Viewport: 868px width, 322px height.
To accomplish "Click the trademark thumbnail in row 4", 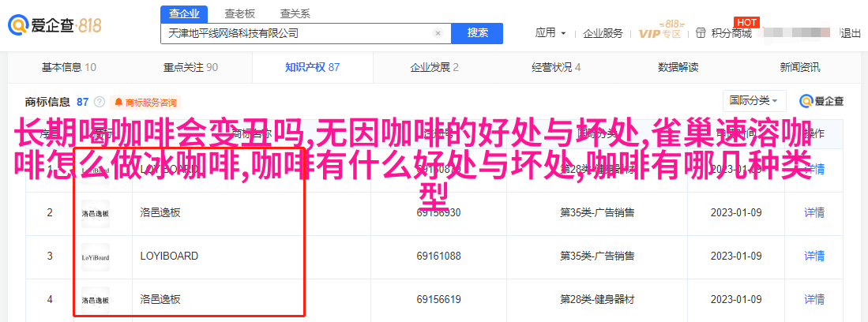I will (96, 301).
